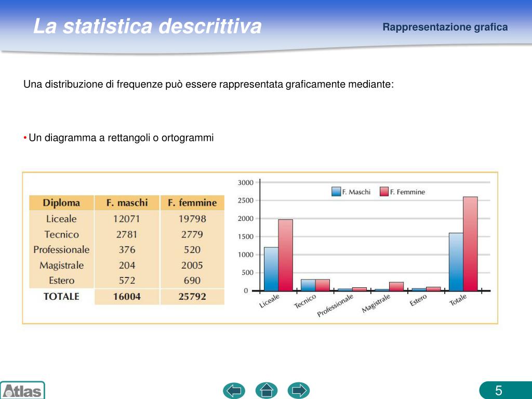Select the value 12071 in the table

(x=127, y=219)
